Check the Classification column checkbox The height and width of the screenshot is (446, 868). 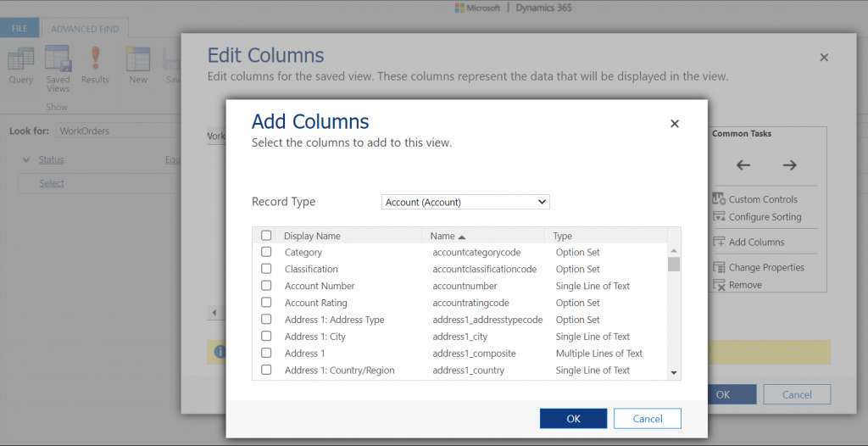click(x=266, y=269)
